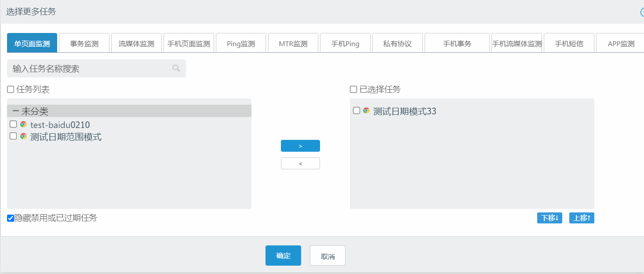Tick the 测试日期模式33 selected task checkbox
Viewport: 644px width, 274px height.
click(x=357, y=111)
